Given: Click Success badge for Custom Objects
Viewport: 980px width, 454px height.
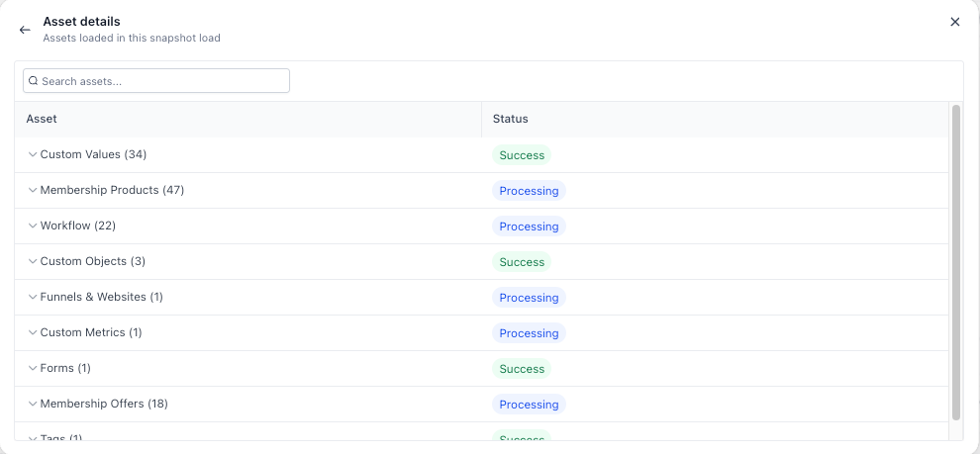Looking at the screenshot, I should click(x=522, y=262).
